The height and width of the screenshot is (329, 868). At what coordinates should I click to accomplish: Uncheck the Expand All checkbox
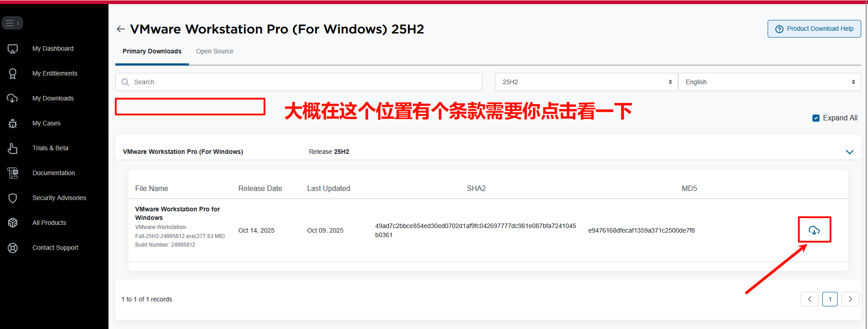[x=816, y=118]
